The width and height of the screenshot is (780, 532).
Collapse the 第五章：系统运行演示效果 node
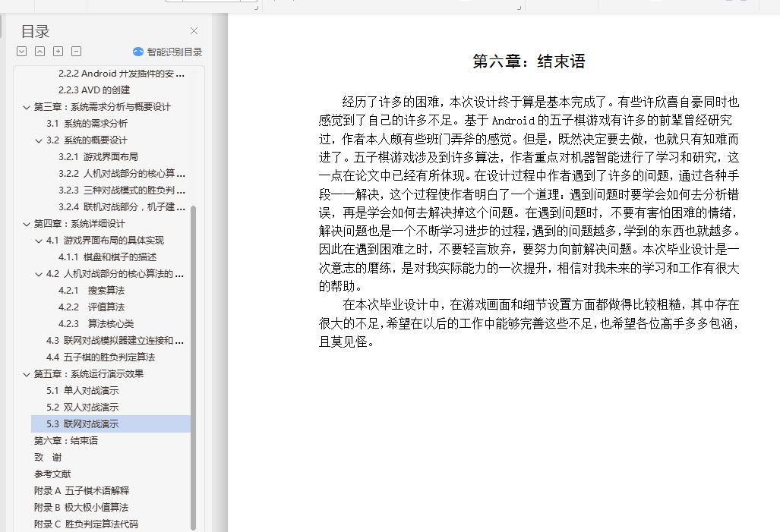[x=27, y=374]
